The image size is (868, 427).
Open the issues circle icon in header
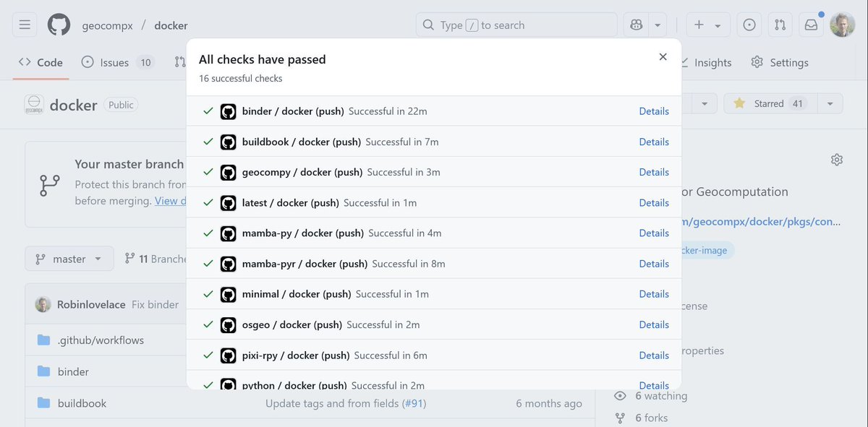(x=749, y=25)
